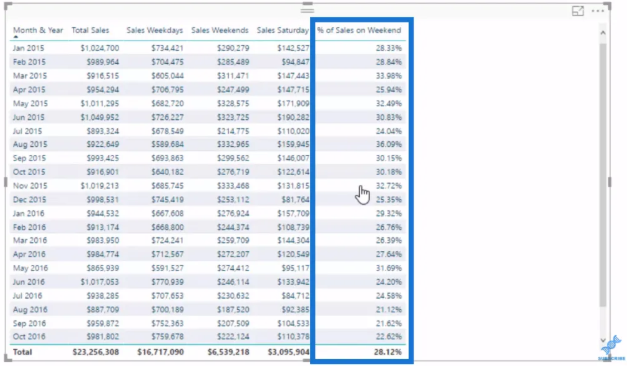Sort by % of Sales on Weekend header
Screen dimensions: 631x366
coord(359,30)
